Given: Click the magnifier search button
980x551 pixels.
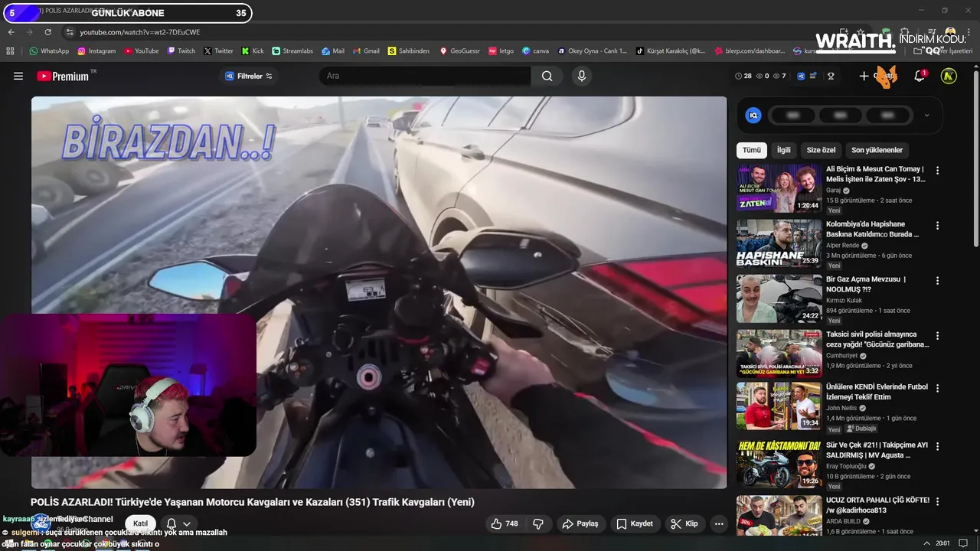Looking at the screenshot, I should point(547,76).
